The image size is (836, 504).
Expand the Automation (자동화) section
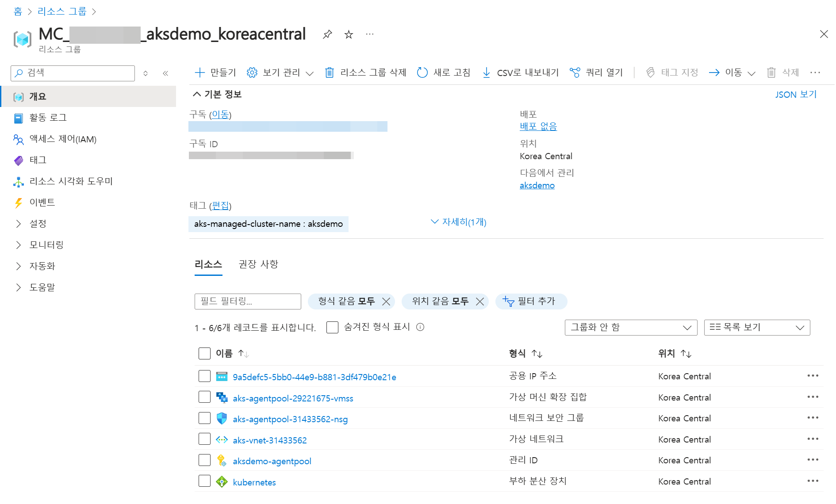click(88, 266)
